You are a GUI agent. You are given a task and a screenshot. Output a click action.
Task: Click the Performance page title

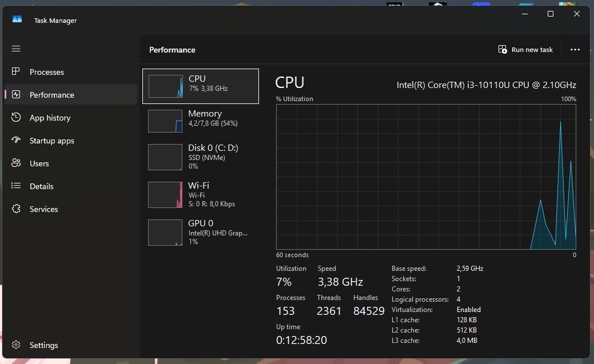pyautogui.click(x=172, y=50)
